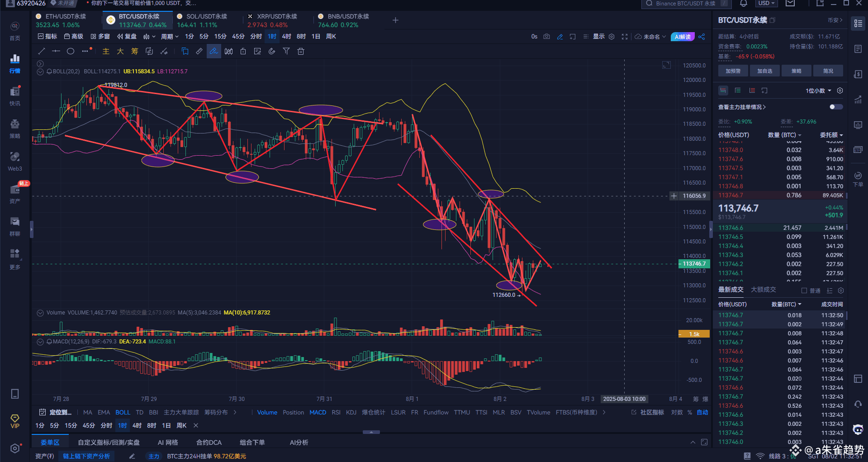Add a new chart tab with plus
The image size is (868, 462).
click(x=395, y=20)
